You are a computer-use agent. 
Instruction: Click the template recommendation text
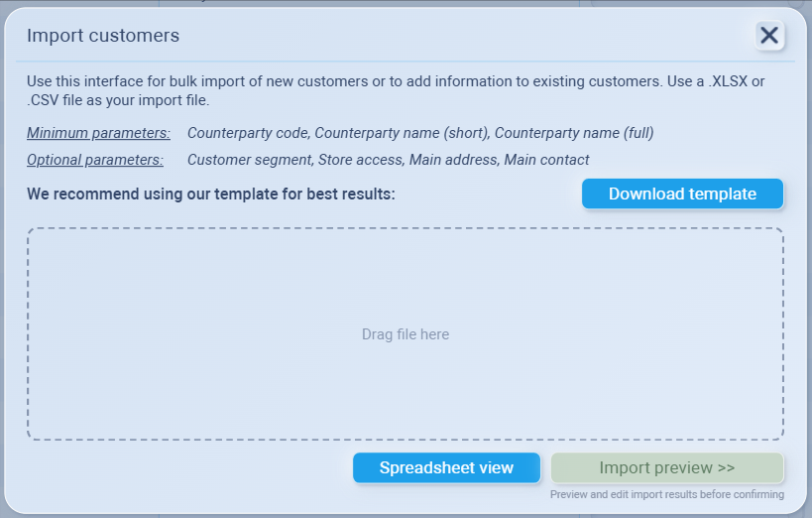pos(211,194)
